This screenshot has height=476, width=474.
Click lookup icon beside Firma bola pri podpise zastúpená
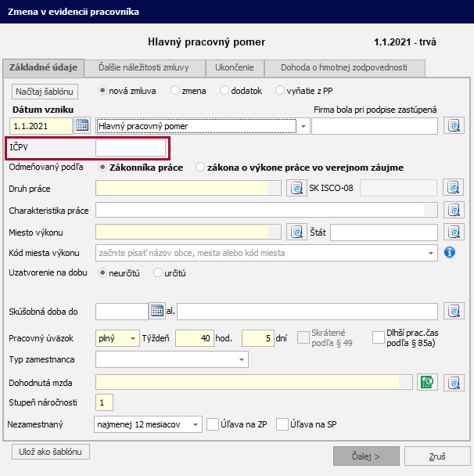coord(454,125)
